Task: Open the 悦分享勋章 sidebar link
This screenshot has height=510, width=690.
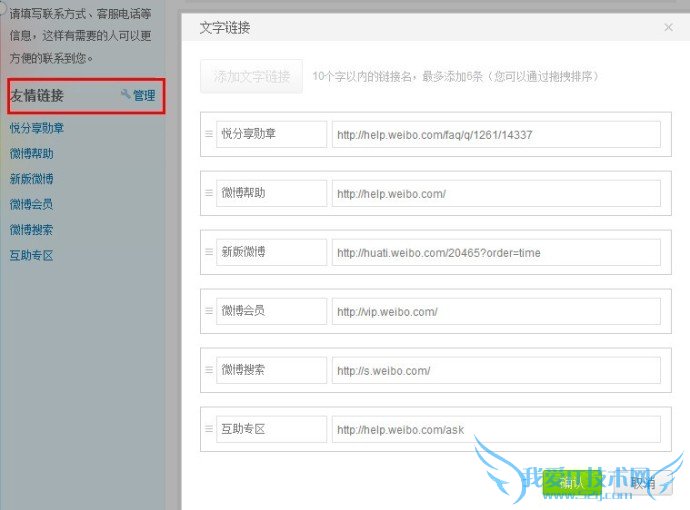Action: pyautogui.click(x=37, y=128)
